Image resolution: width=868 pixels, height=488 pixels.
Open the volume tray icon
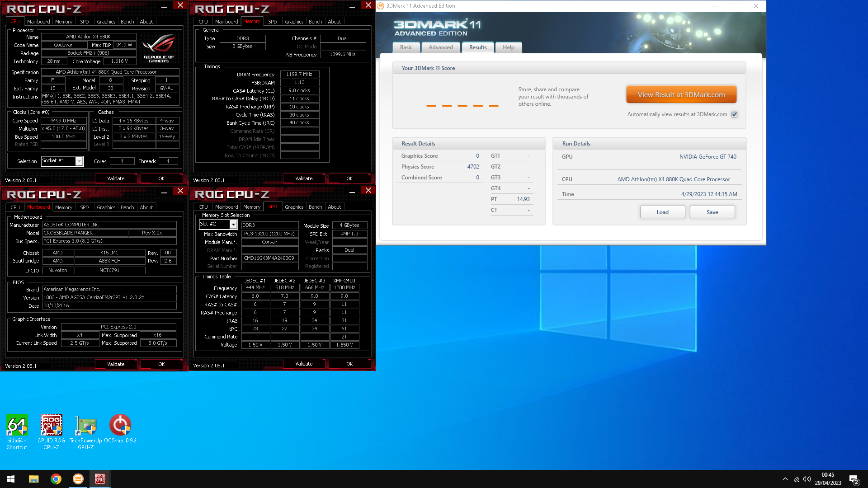tap(807, 479)
